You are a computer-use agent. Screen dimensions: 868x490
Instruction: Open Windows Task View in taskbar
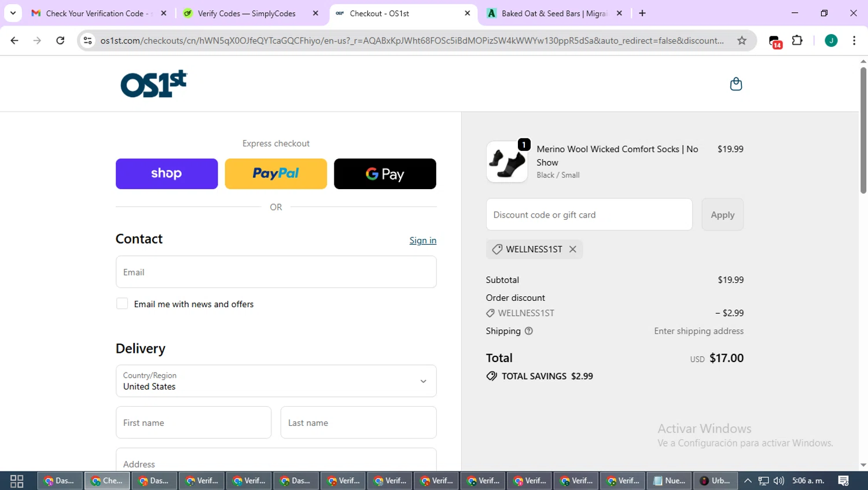[x=17, y=481]
